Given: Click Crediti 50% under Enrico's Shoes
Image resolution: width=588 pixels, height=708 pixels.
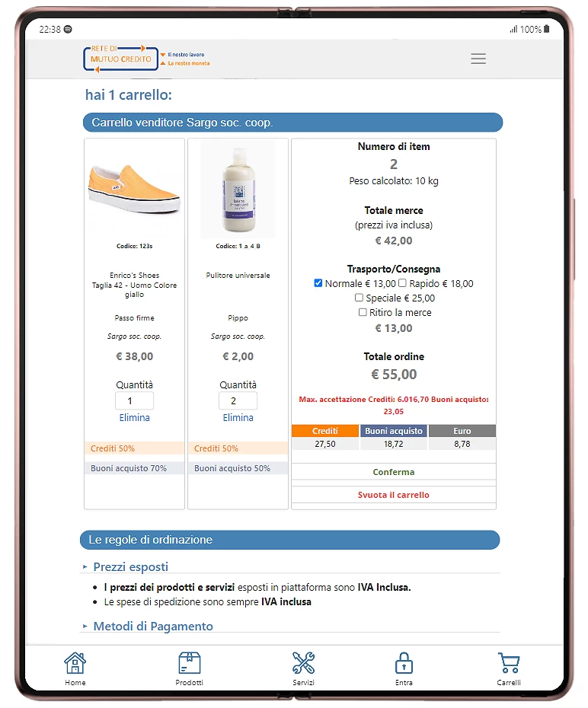Looking at the screenshot, I should point(135,448).
